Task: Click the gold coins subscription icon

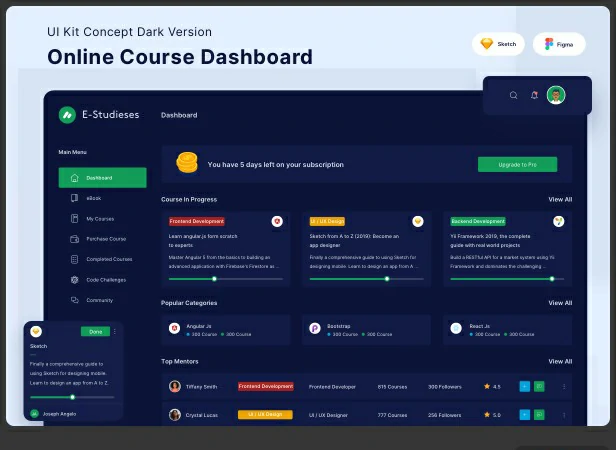Action: 187,163
